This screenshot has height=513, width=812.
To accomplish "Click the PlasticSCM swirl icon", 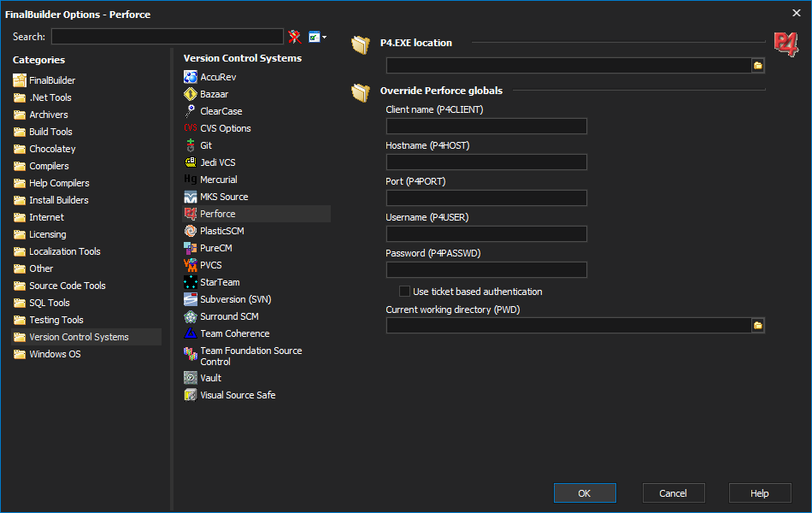I will pyautogui.click(x=191, y=231).
